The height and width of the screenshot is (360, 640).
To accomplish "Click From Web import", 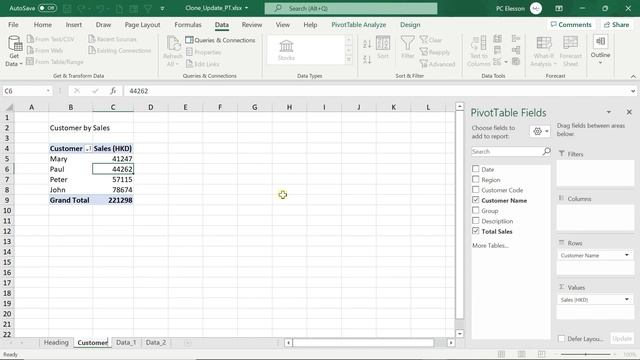I will click(x=45, y=51).
